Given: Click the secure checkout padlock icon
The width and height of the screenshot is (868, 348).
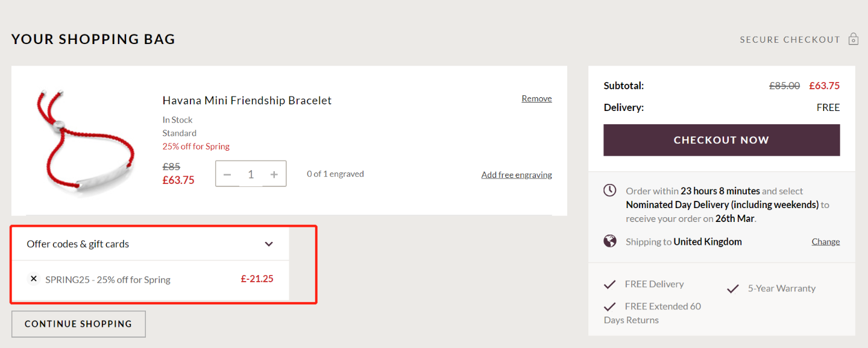Looking at the screenshot, I should (853, 39).
